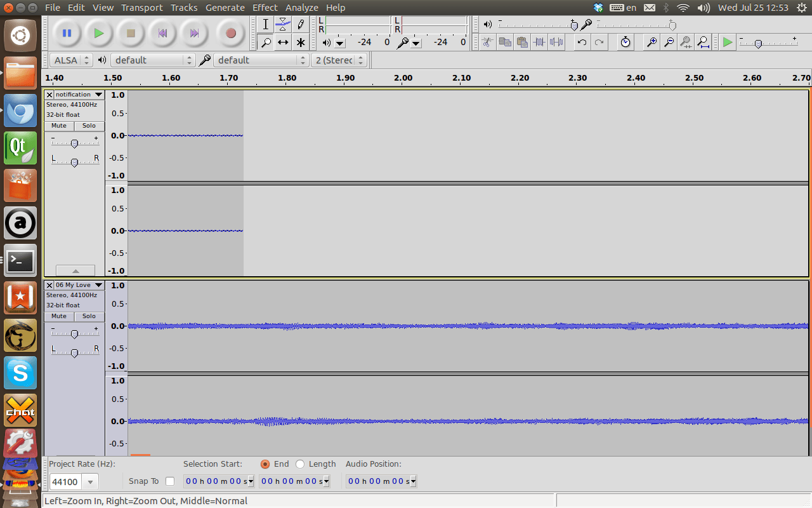Click the Audio Position time field
812x508 pixels.
[381, 481]
